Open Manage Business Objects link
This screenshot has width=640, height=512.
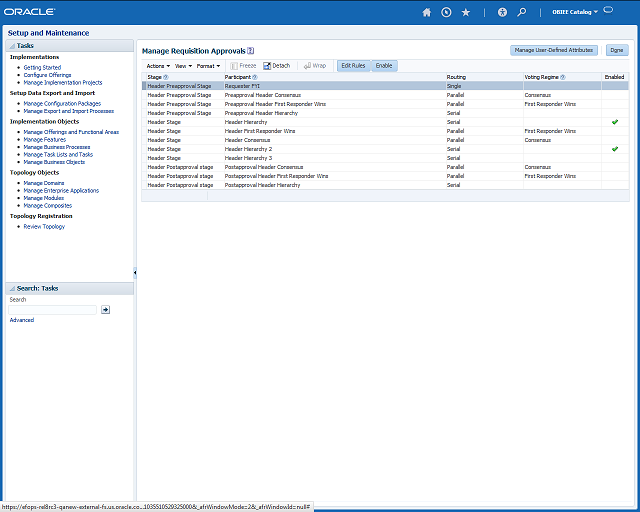coord(54,162)
